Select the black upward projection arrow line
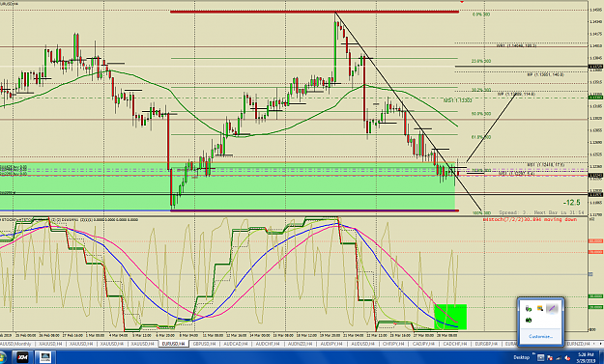 491,127
